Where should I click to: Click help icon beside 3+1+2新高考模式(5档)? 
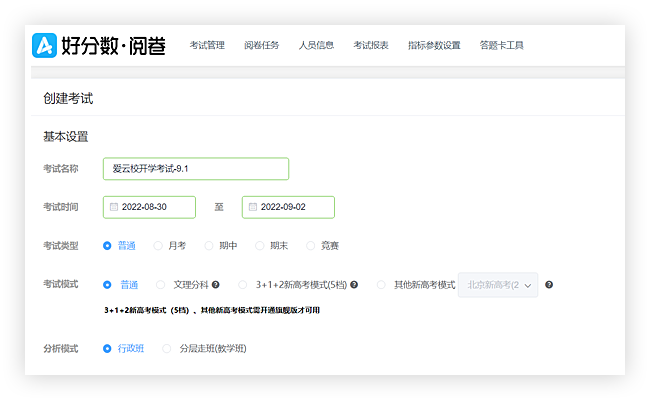coord(354,285)
